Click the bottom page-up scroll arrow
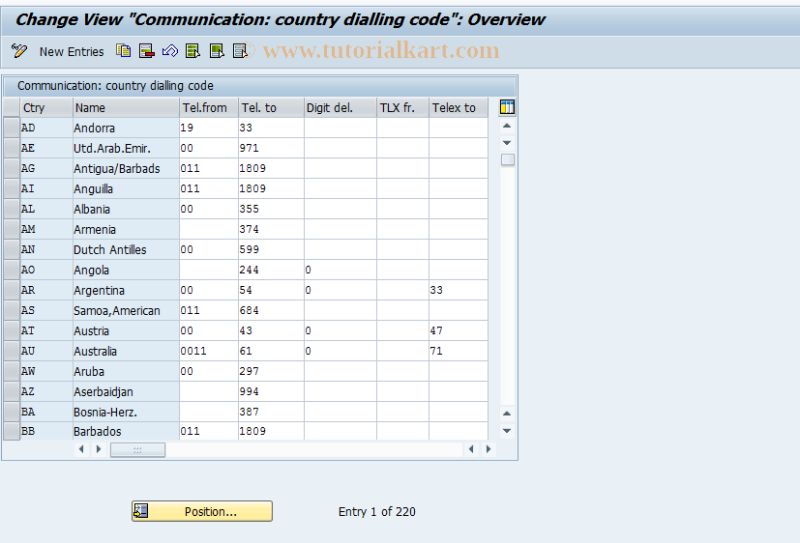The image size is (800, 543). tap(507, 413)
